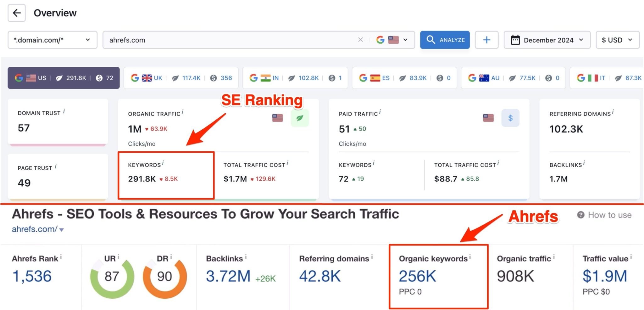Click the Paid Traffic info icon
Image resolution: width=644 pixels, height=310 pixels.
click(x=380, y=112)
